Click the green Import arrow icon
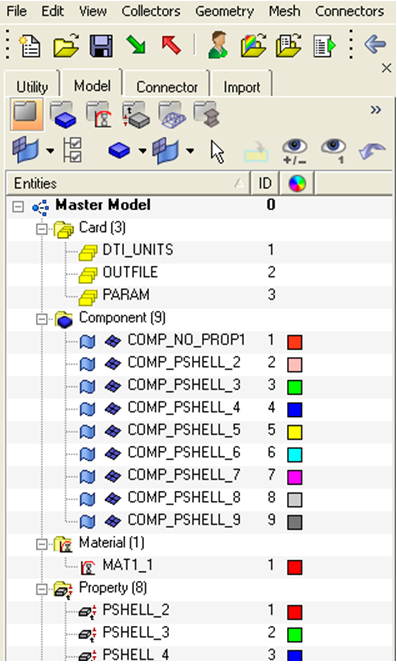The image size is (397, 671). (x=136, y=45)
